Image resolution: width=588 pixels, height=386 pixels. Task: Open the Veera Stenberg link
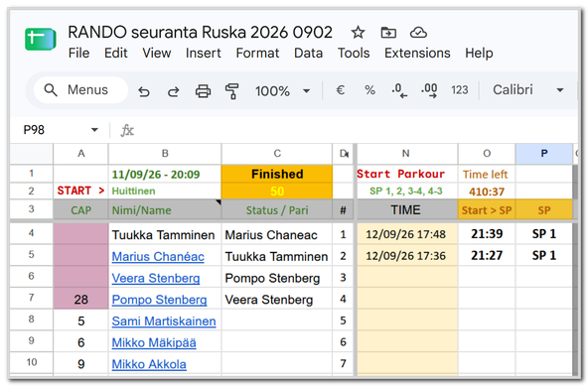[x=156, y=279]
